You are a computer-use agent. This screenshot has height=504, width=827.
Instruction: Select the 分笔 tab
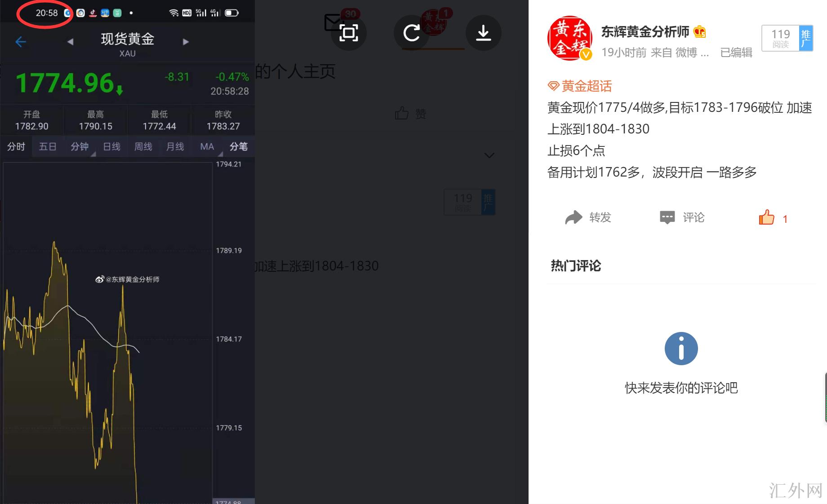[x=239, y=146]
